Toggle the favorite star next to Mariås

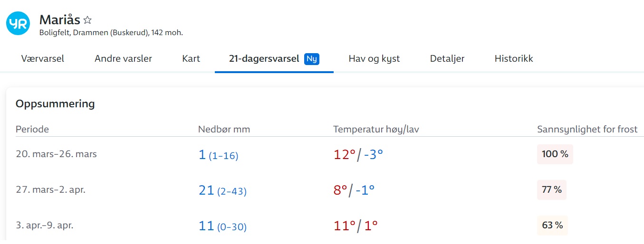tap(87, 20)
